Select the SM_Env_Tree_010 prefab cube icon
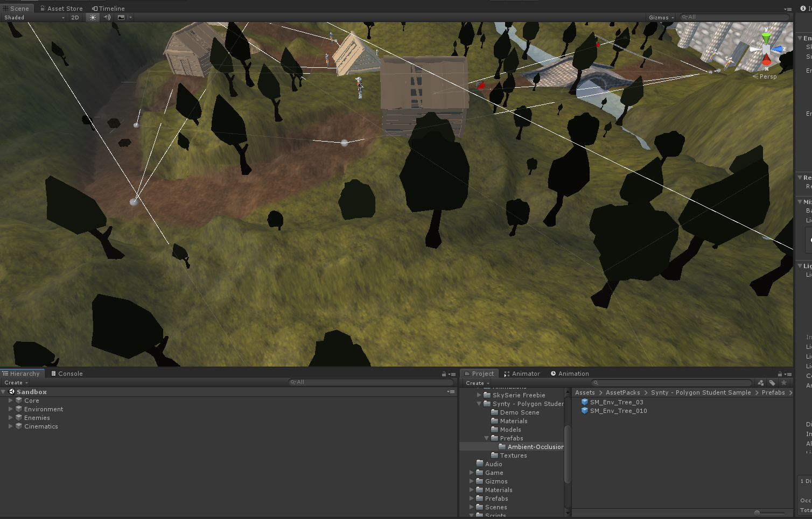812x519 pixels. coord(585,411)
